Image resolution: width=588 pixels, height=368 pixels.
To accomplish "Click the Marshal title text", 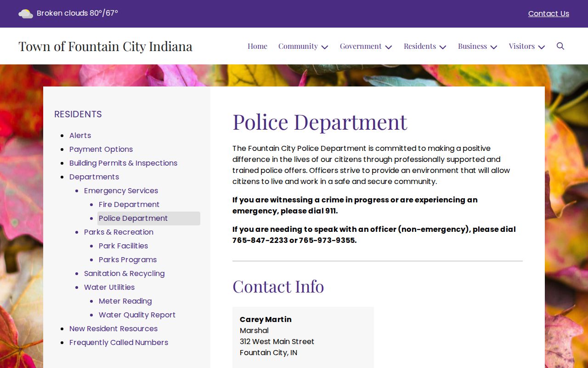I will coord(254,330).
